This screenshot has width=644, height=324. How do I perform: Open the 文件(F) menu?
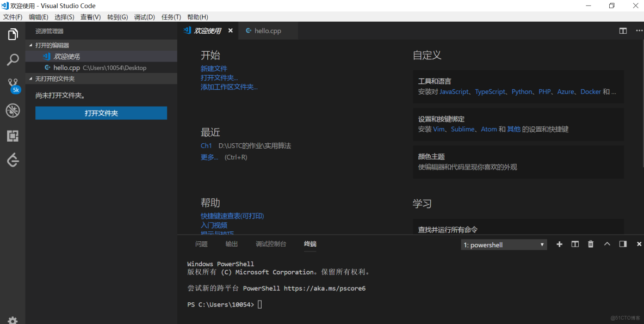tap(13, 17)
